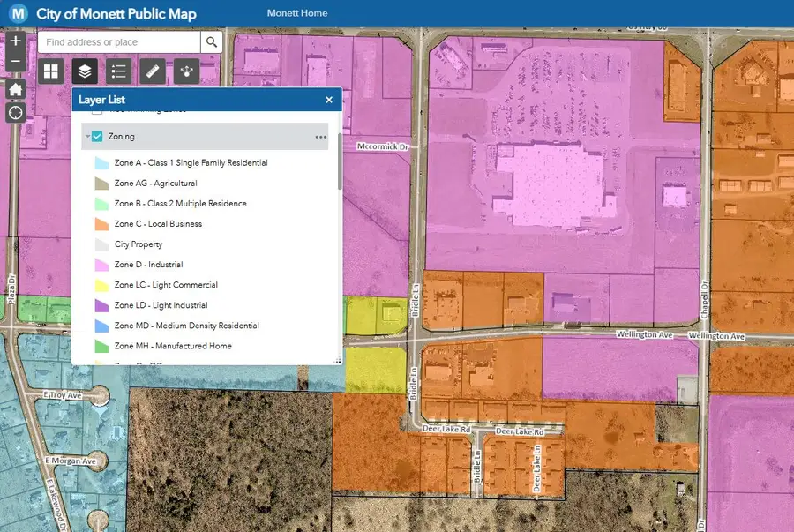The width and height of the screenshot is (794, 532).
Task: Find my location on the map
Action: point(15,112)
